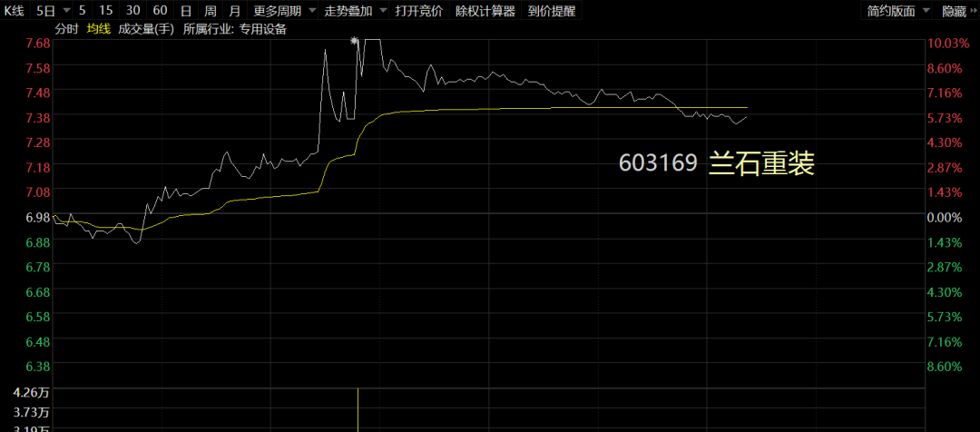This screenshot has height=432, width=980.
Task: Switch to the daily 日 period
Action: (x=186, y=11)
